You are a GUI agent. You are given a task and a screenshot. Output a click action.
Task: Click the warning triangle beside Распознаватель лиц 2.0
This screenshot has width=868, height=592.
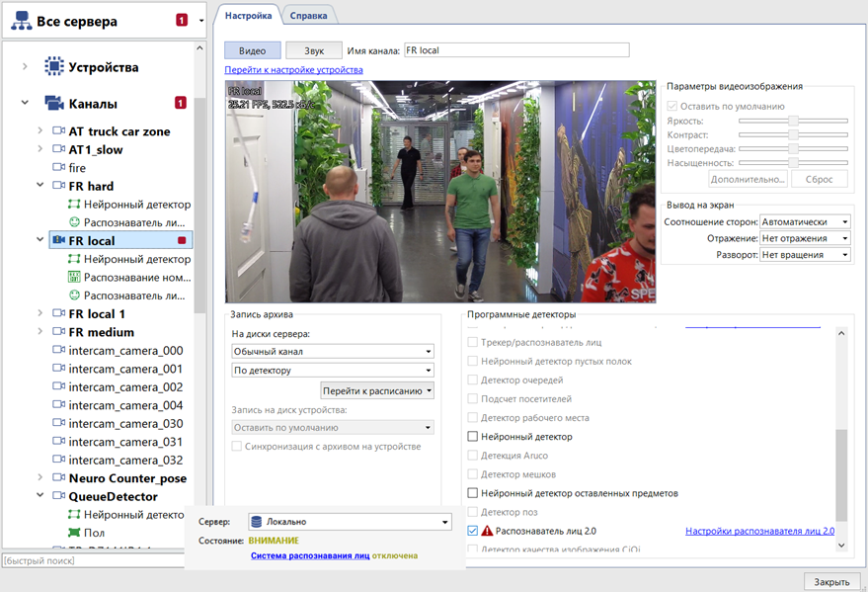point(487,531)
